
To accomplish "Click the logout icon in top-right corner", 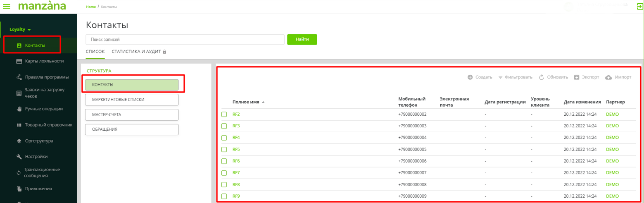I will click(639, 7).
